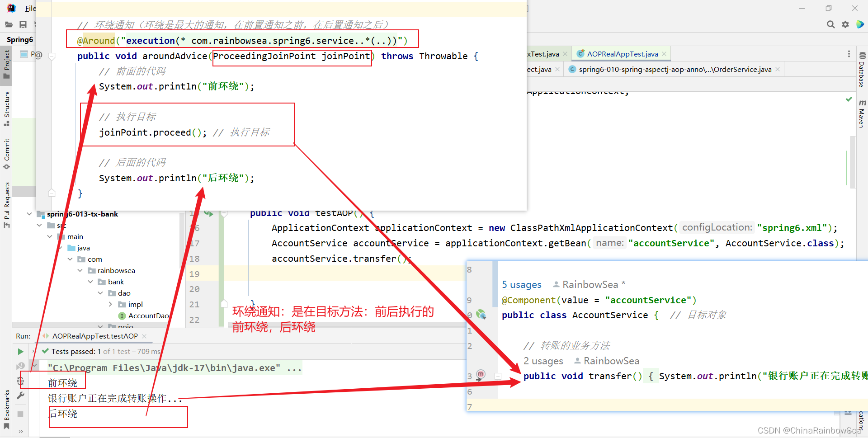Collapse the spring6-013-tx-bank module node
This screenshot has width=868, height=438.
[29, 214]
